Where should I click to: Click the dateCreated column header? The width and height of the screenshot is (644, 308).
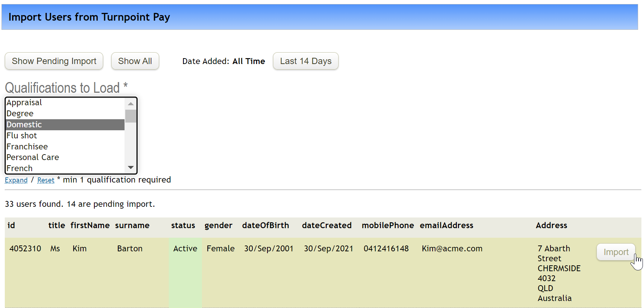327,226
